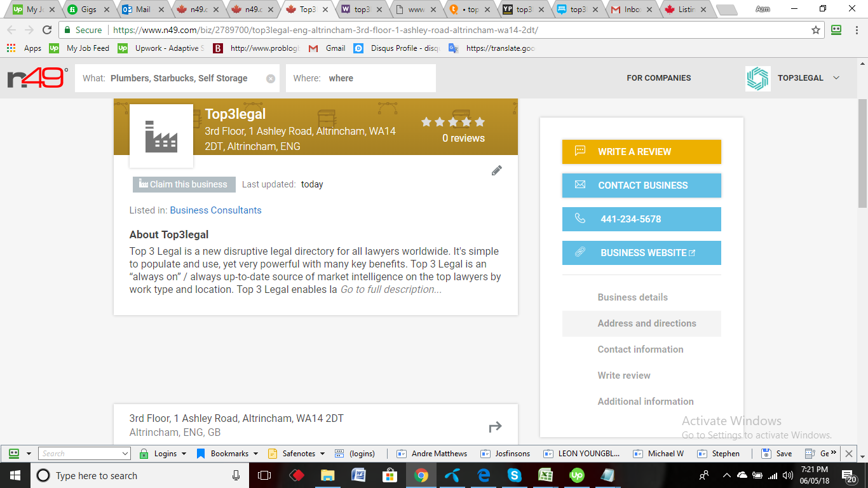868x488 pixels.
Task: Click the share arrow next to the address
Action: point(494,426)
